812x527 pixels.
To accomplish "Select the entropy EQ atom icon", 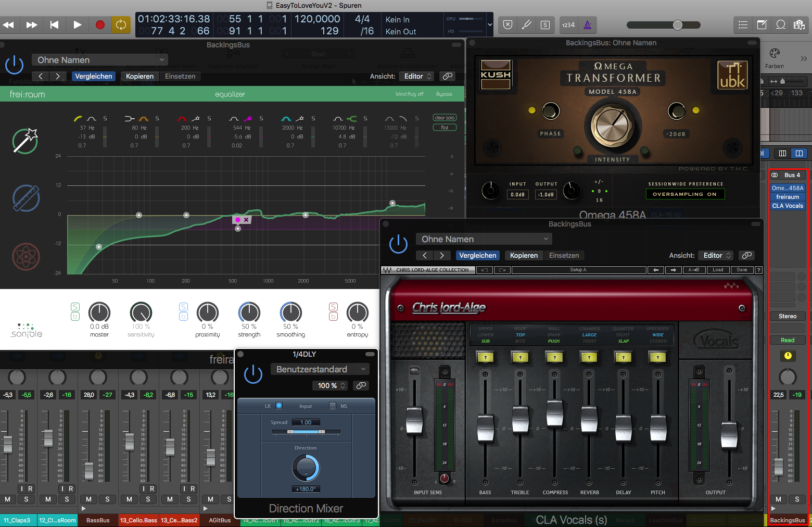I will click(26, 256).
